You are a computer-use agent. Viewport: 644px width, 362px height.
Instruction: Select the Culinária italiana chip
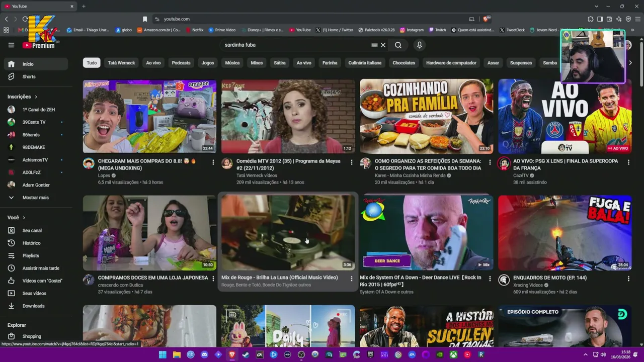tap(365, 63)
